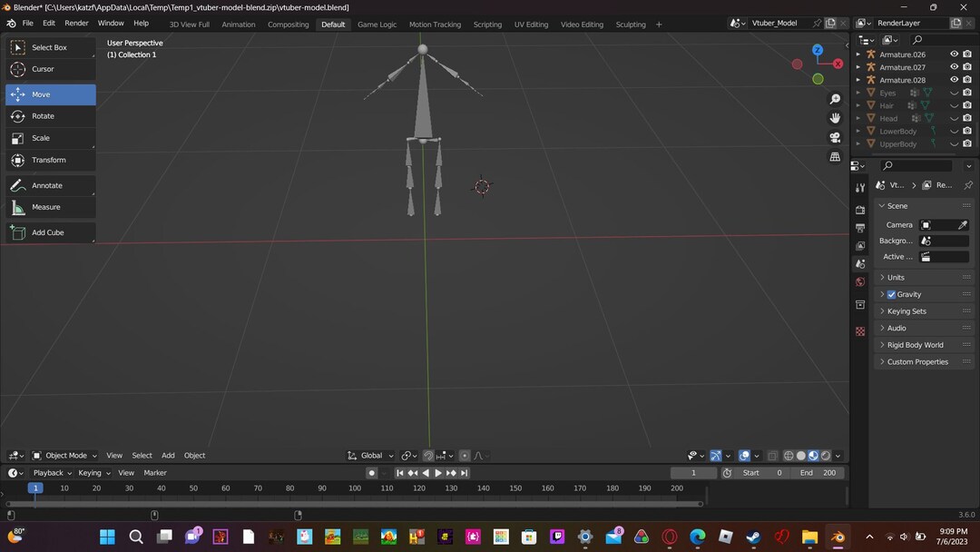This screenshot has width=980, height=552.
Task: Open the Render menu
Action: click(x=76, y=23)
